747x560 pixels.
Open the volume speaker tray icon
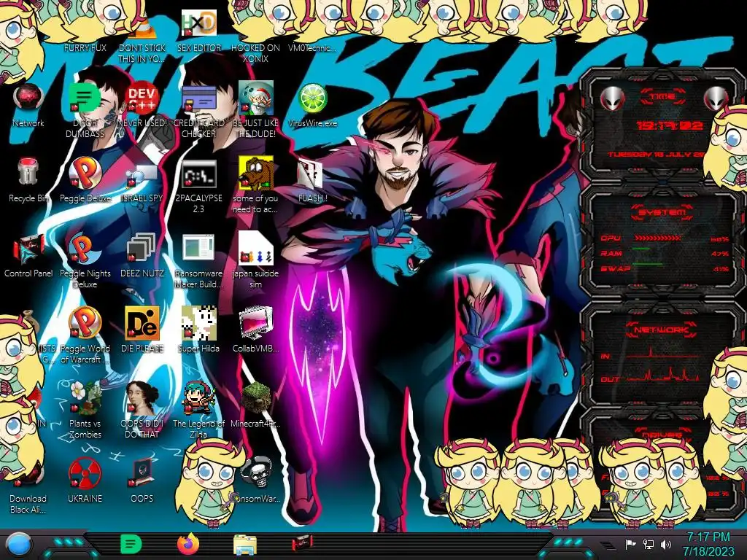(665, 544)
